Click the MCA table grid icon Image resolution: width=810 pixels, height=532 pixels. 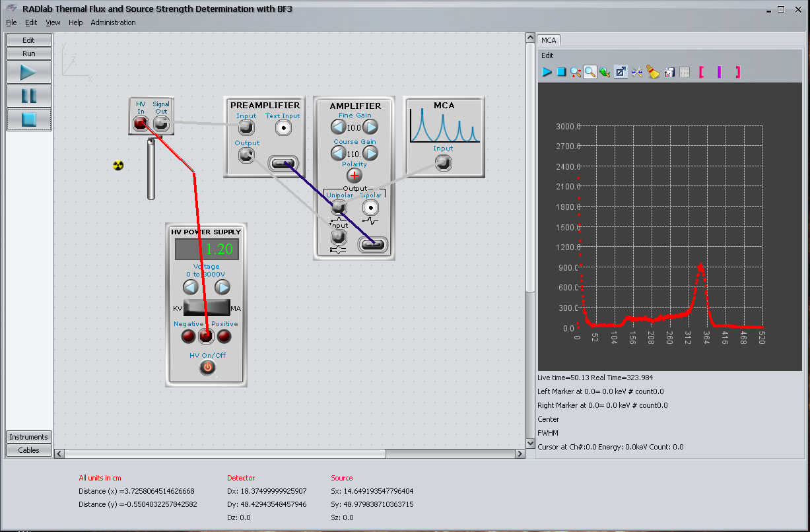(x=685, y=72)
